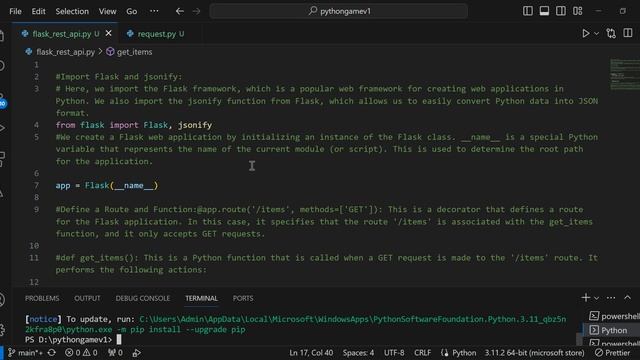Click the run and debug status bar icon

click(137, 353)
